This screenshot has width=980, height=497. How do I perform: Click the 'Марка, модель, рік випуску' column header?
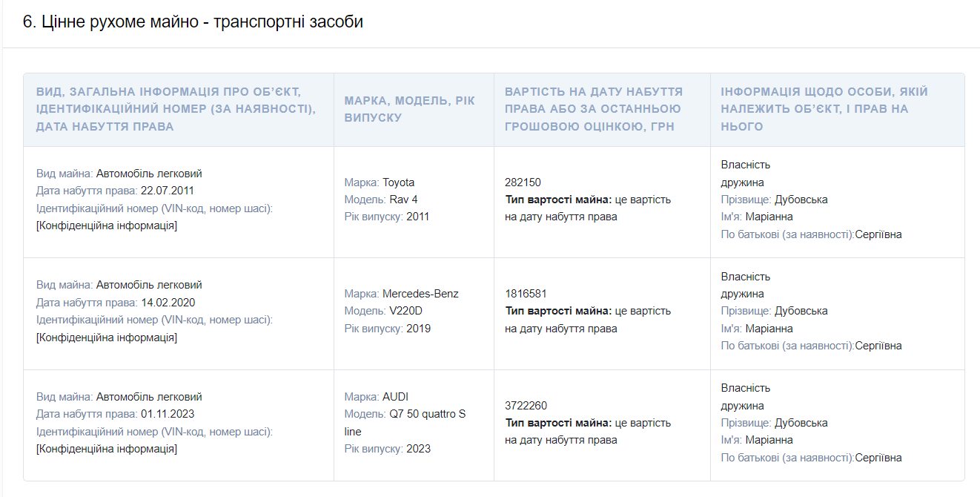click(409, 109)
